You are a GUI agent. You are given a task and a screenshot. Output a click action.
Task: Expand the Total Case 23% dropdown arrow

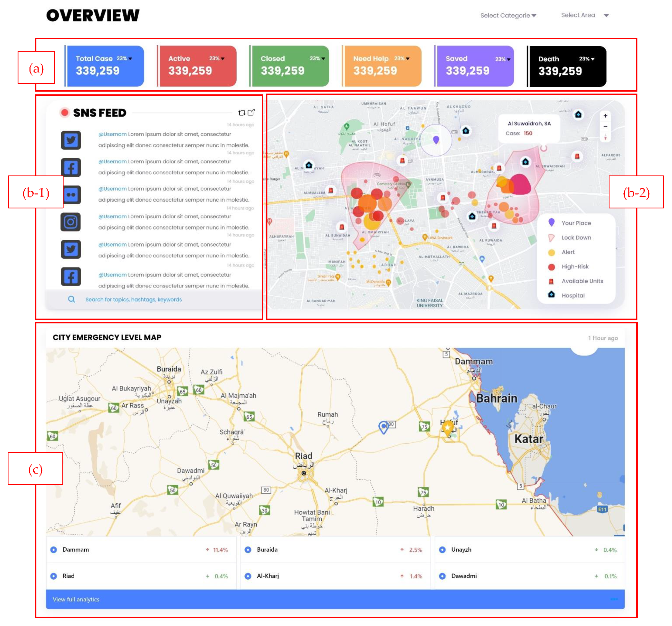pos(130,59)
